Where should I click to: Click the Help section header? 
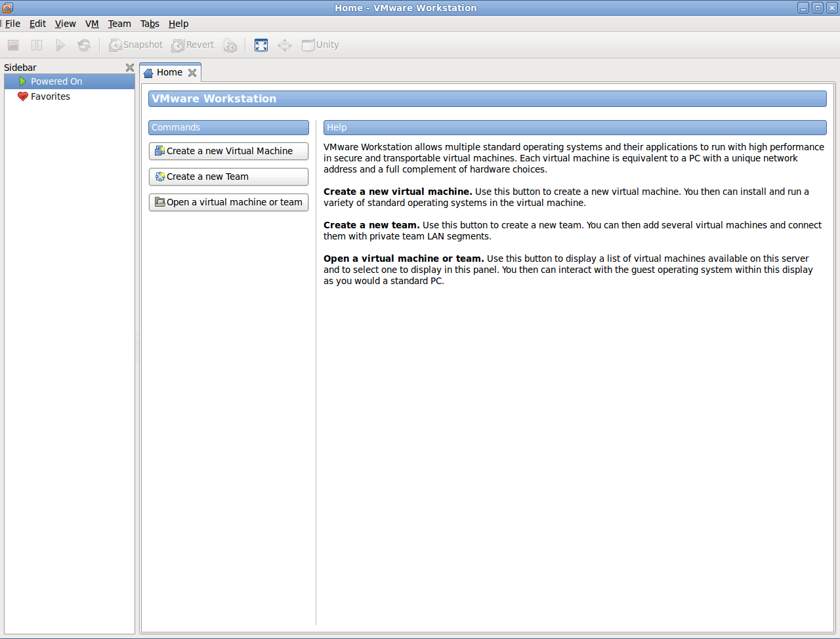[575, 127]
